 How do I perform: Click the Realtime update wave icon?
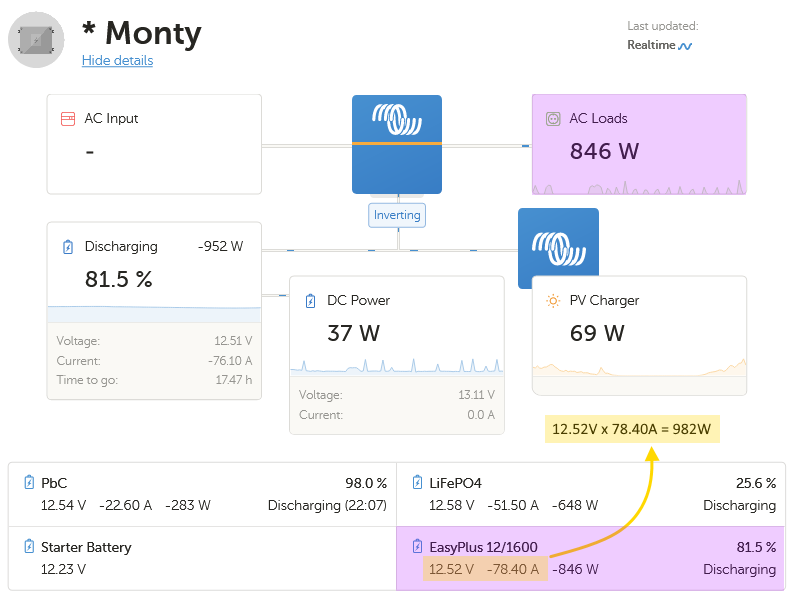click(685, 46)
